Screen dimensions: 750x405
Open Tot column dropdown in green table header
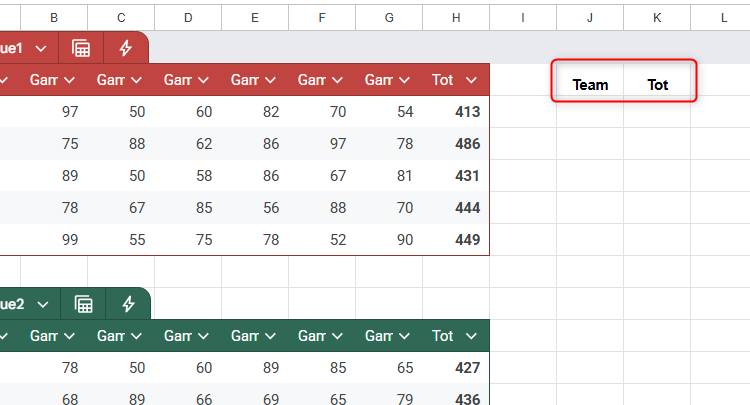[x=470, y=336]
